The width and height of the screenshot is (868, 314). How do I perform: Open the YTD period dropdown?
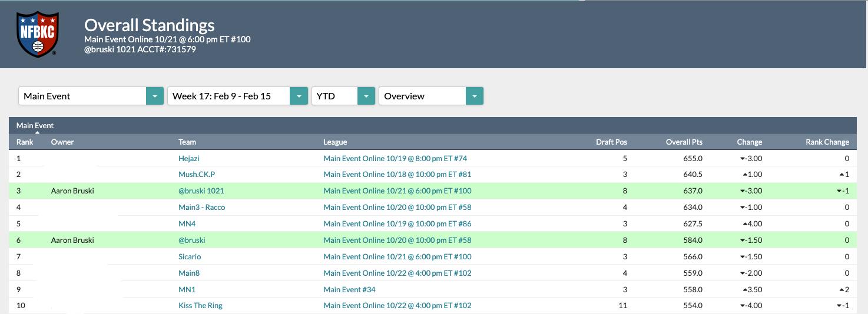[343, 96]
